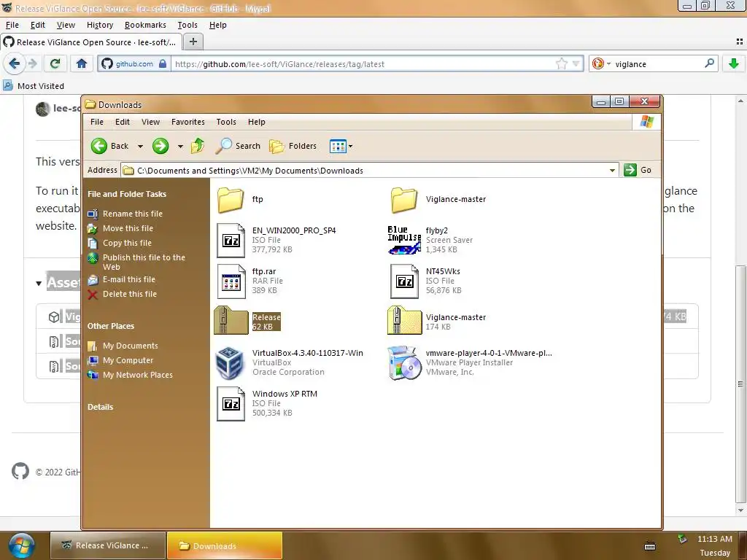This screenshot has height=560, width=747.
Task: Click E-mail this file task
Action: (x=128, y=279)
